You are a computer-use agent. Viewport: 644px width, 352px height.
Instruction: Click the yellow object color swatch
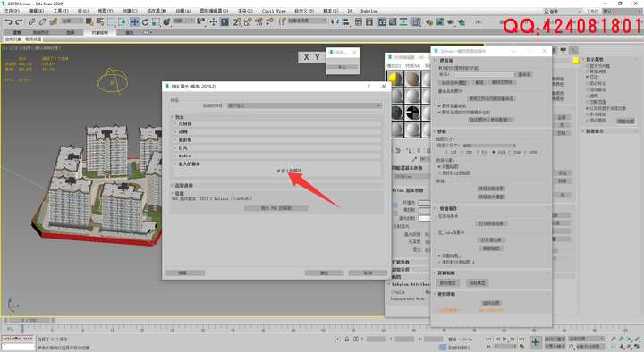tap(576, 61)
